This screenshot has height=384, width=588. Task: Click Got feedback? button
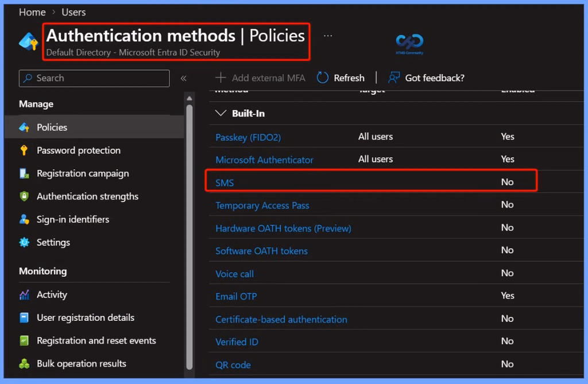[x=426, y=78]
